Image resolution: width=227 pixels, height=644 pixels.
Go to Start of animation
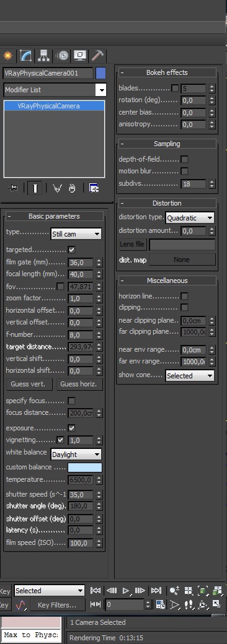click(x=96, y=591)
